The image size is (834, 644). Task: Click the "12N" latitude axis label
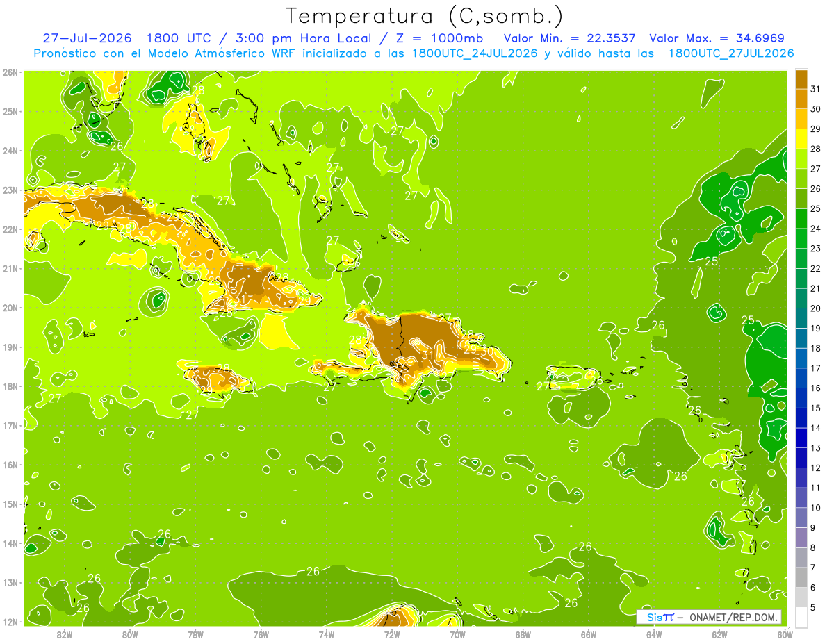tap(10, 622)
